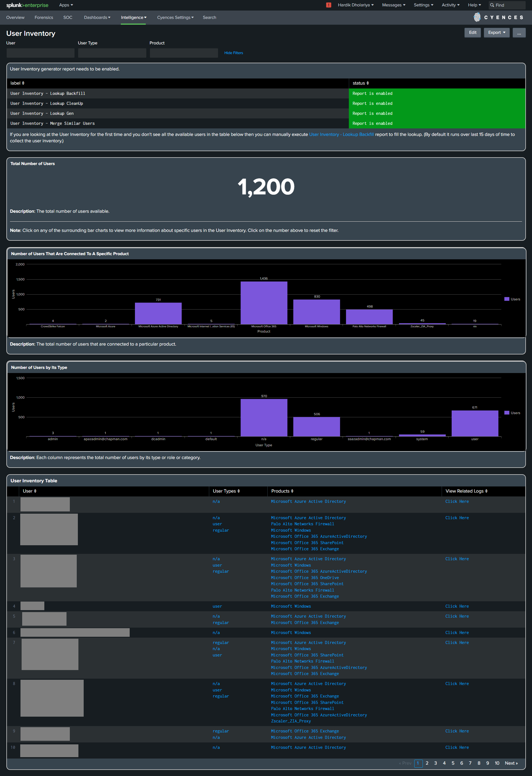Screen dimensions: 532x776
Task: Switch to the SOC tab
Action: point(68,17)
